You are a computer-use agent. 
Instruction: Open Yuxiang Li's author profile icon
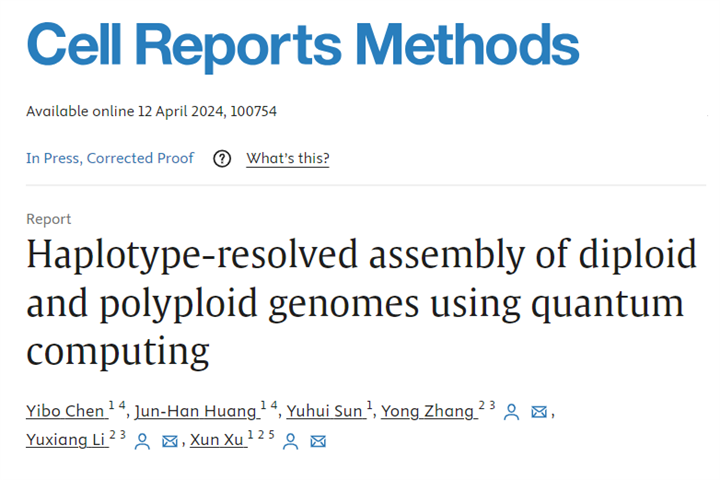[x=142, y=440]
